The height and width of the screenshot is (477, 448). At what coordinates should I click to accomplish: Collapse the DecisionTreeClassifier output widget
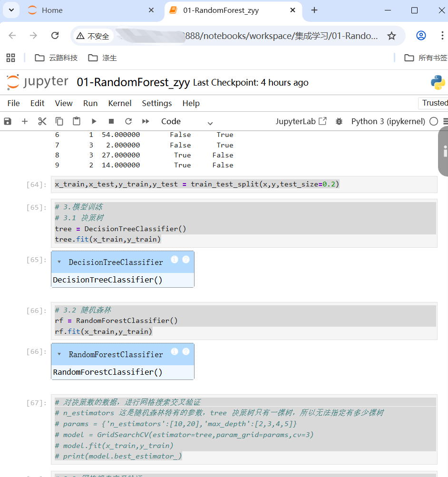point(59,262)
